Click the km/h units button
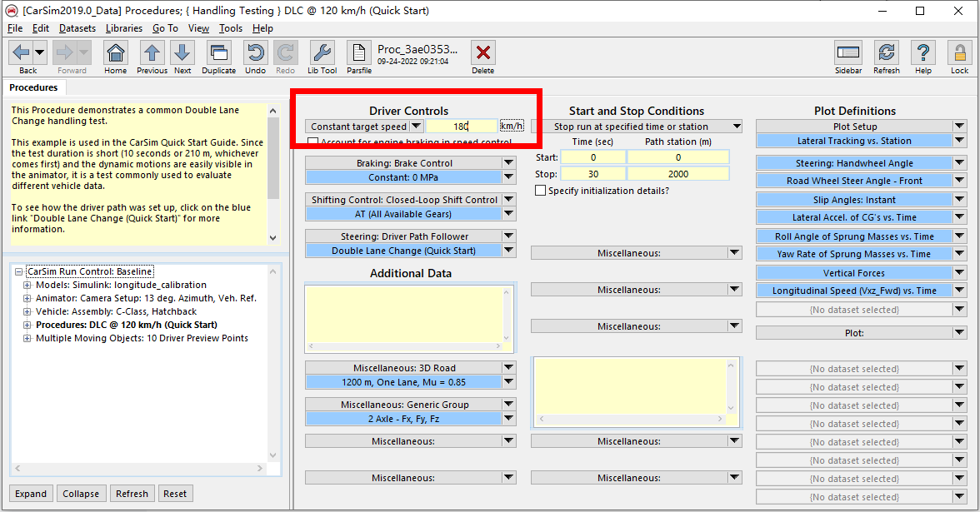Screen dimensions: 980x512 click(x=512, y=127)
